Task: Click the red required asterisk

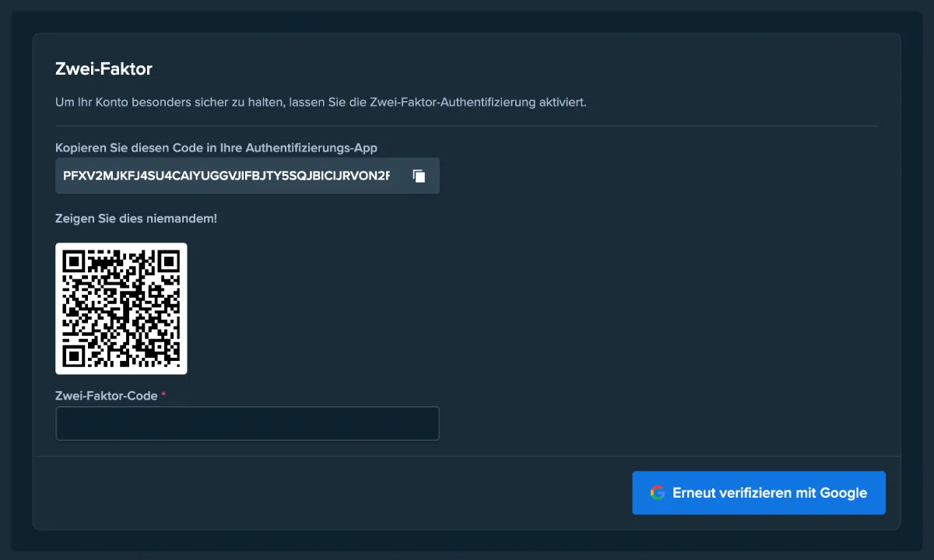Action: 163,396
